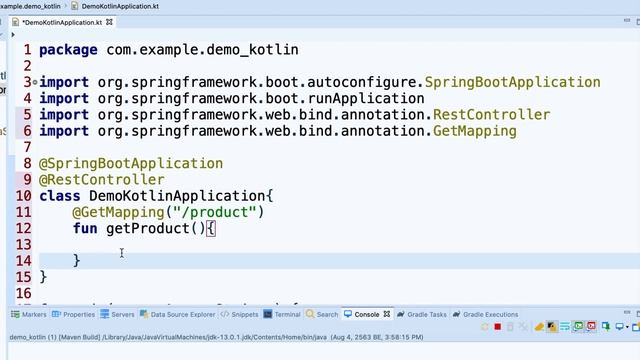Click line number 5 in the gutter

pos(27,115)
